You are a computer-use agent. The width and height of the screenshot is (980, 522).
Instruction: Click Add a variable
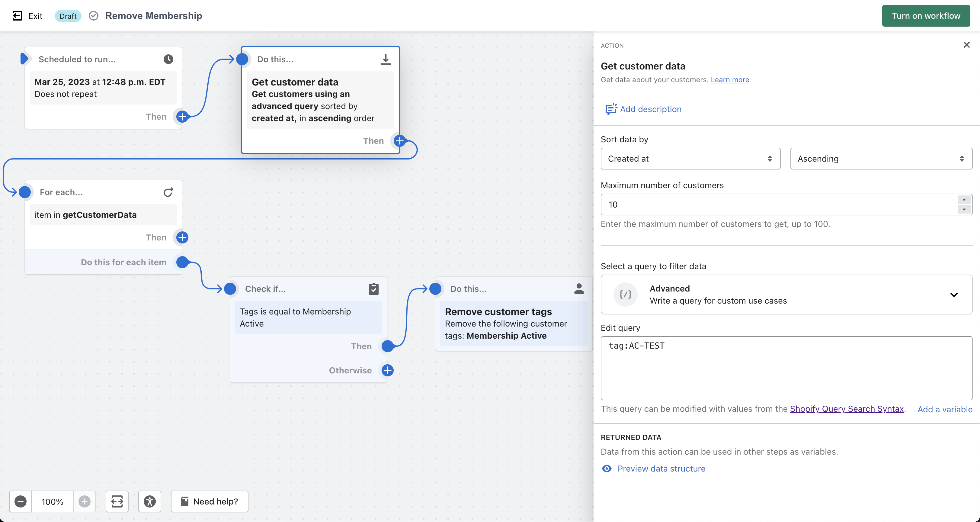click(945, 409)
